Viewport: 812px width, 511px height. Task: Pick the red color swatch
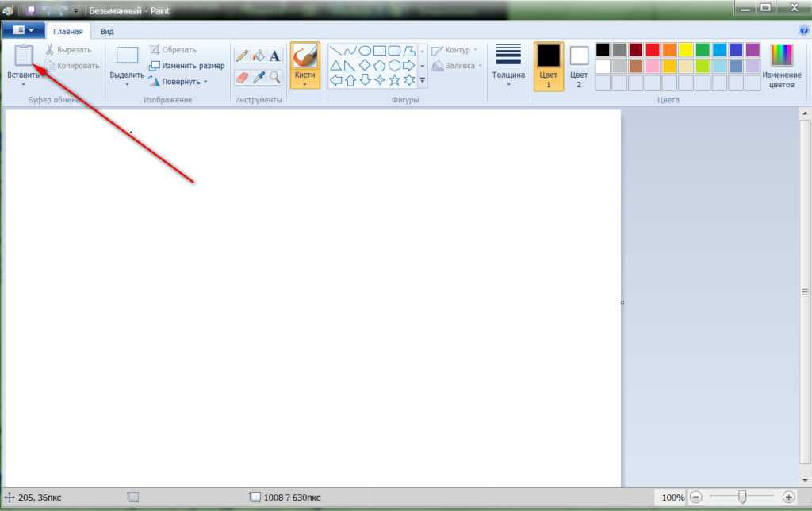[x=653, y=50]
